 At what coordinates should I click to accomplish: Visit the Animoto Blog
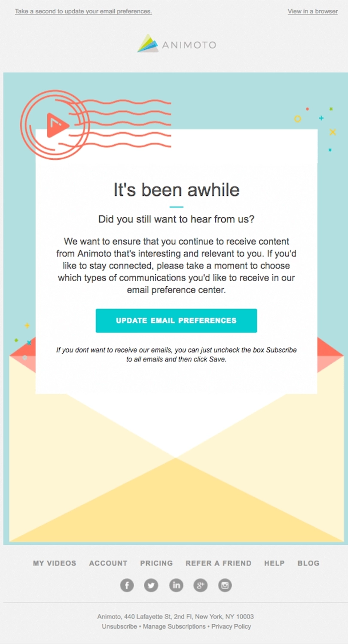[308, 563]
